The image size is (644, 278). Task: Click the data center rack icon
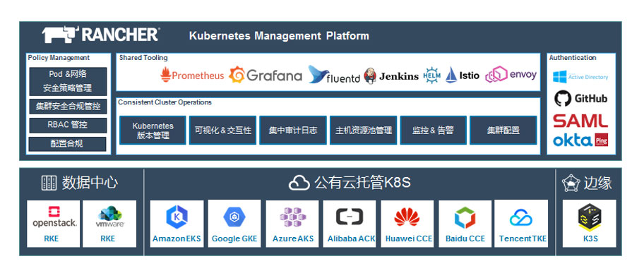[x=49, y=183]
